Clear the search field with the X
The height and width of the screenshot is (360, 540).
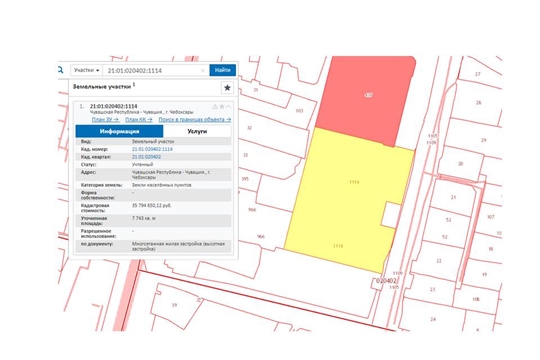(203, 71)
